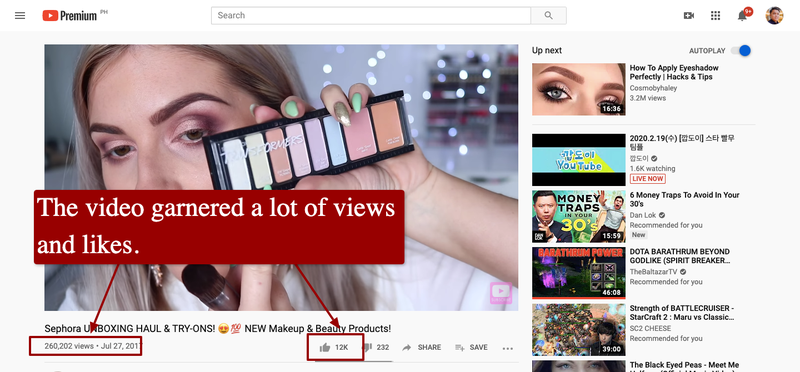This screenshot has width=800, height=372.
Task: Click the 3.2M views text
Action: click(x=648, y=98)
